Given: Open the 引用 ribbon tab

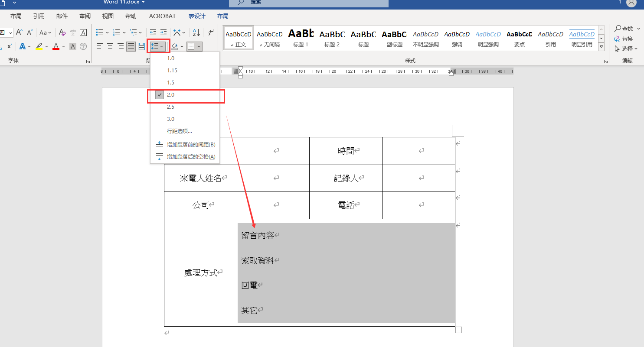Looking at the screenshot, I should [x=39, y=16].
